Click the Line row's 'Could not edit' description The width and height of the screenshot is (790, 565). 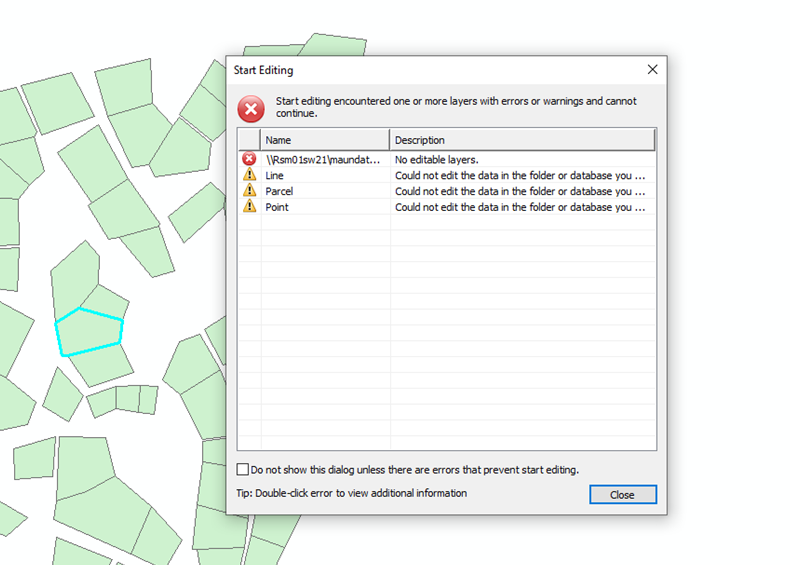[526, 175]
